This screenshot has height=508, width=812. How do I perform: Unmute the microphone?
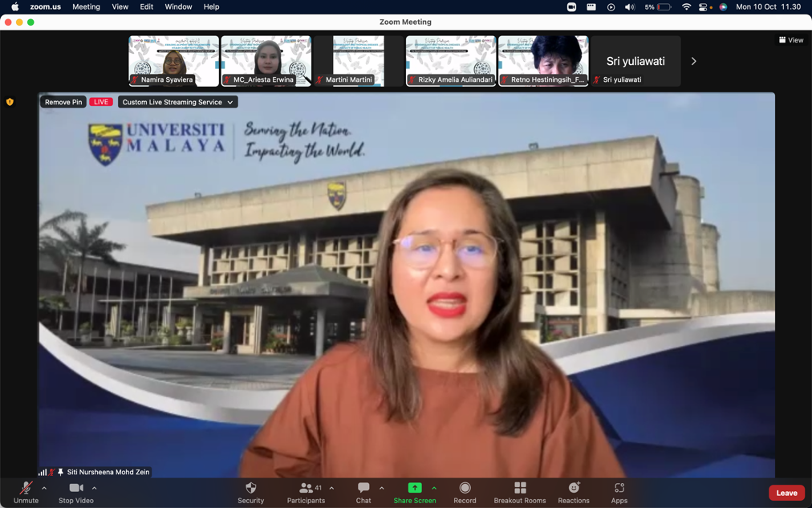[x=26, y=492]
